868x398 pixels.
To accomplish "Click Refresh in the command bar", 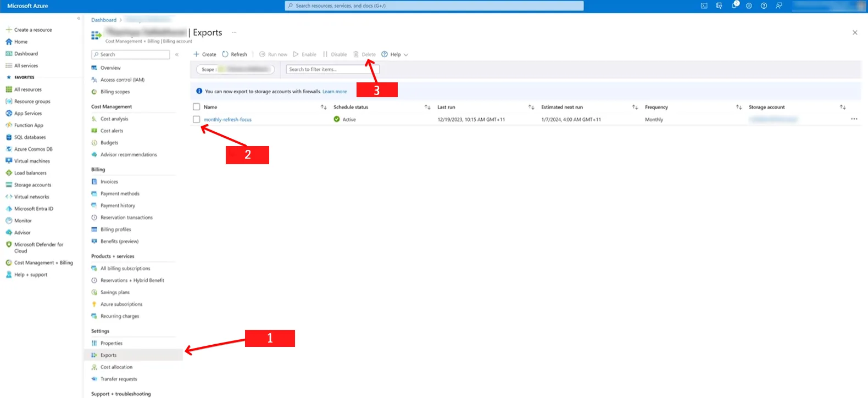I will pos(235,54).
